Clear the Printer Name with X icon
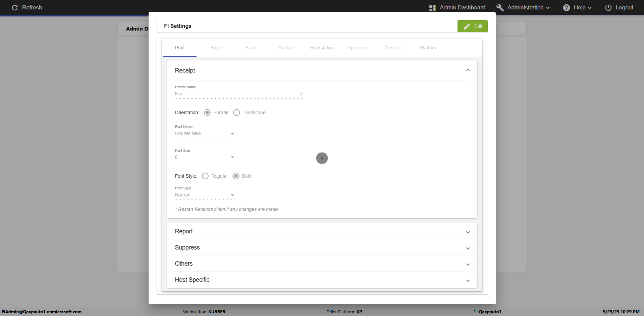The width and height of the screenshot is (644, 316). (301, 94)
